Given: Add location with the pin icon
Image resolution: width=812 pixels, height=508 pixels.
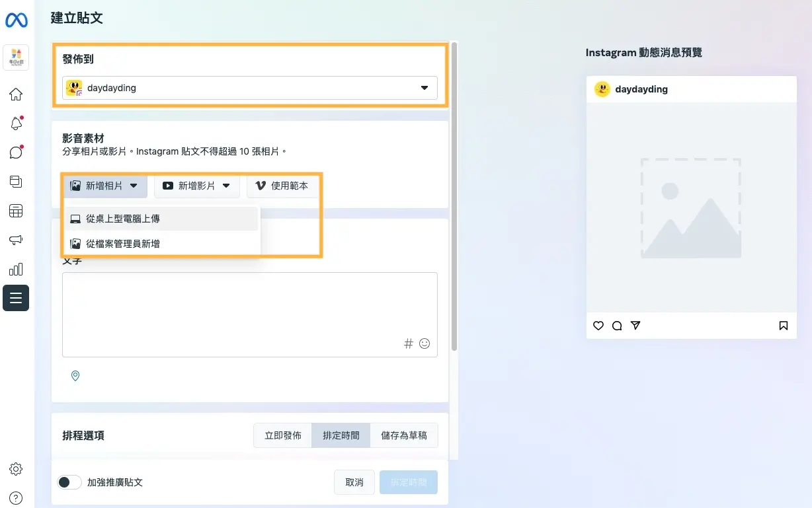Looking at the screenshot, I should pyautogui.click(x=75, y=376).
